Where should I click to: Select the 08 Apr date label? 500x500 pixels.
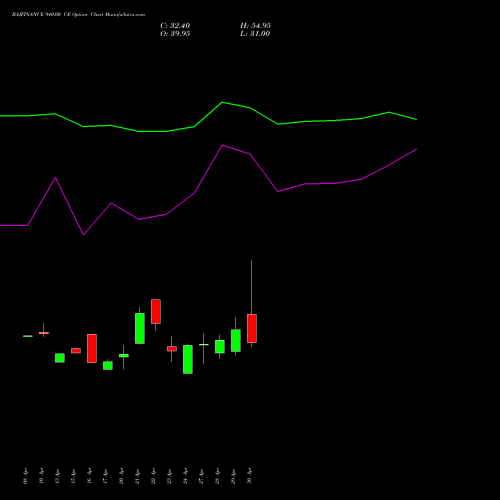26,476
